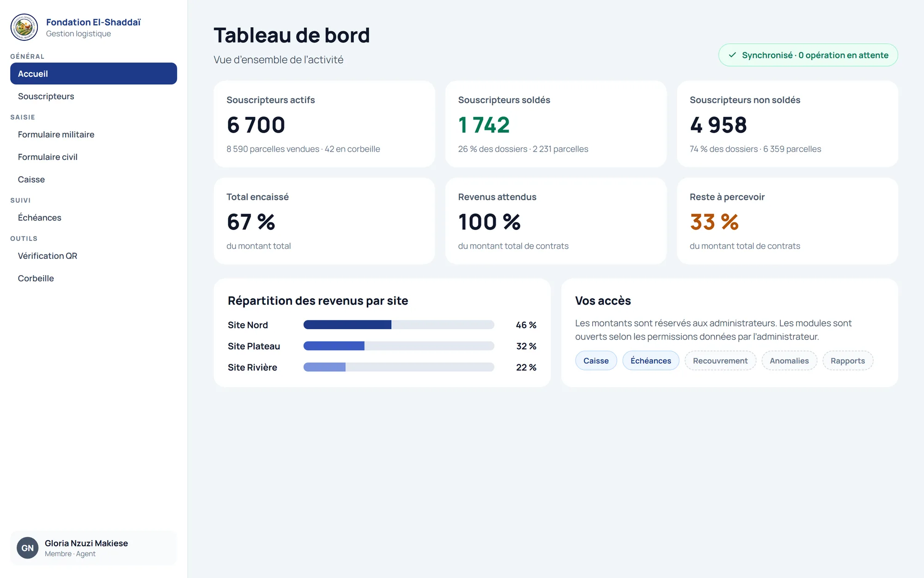This screenshot has width=924, height=578.
Task: Open the Accueil menu item
Action: pos(93,74)
